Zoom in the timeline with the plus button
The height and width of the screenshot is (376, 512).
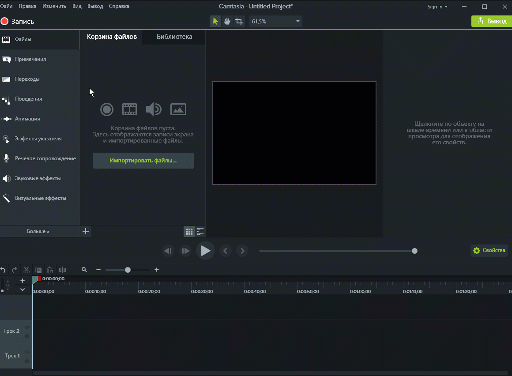pyautogui.click(x=157, y=270)
